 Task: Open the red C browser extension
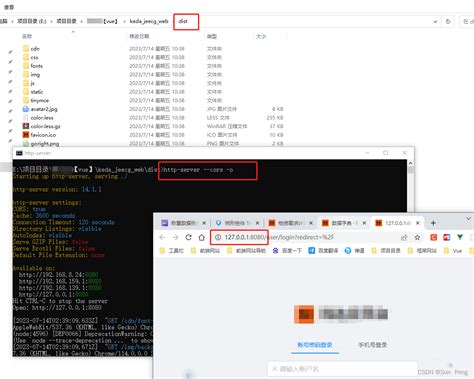pos(434,237)
